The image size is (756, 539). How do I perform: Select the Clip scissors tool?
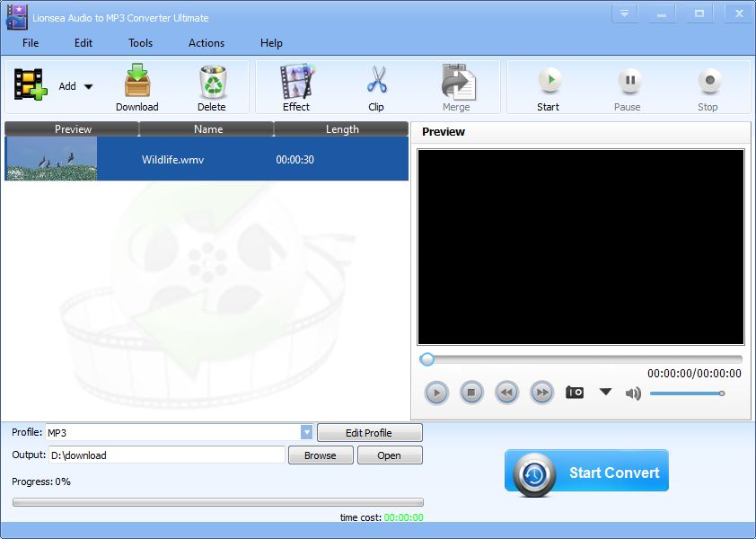click(x=376, y=87)
